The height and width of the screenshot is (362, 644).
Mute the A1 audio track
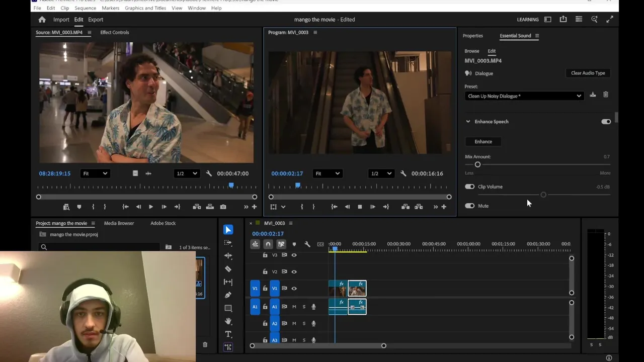294,307
